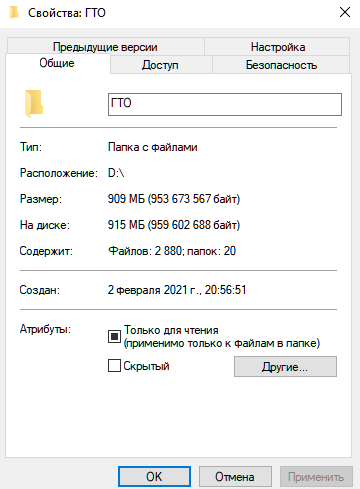Confirm with the OK button
The height and width of the screenshot is (489, 360).
pyautogui.click(x=154, y=477)
